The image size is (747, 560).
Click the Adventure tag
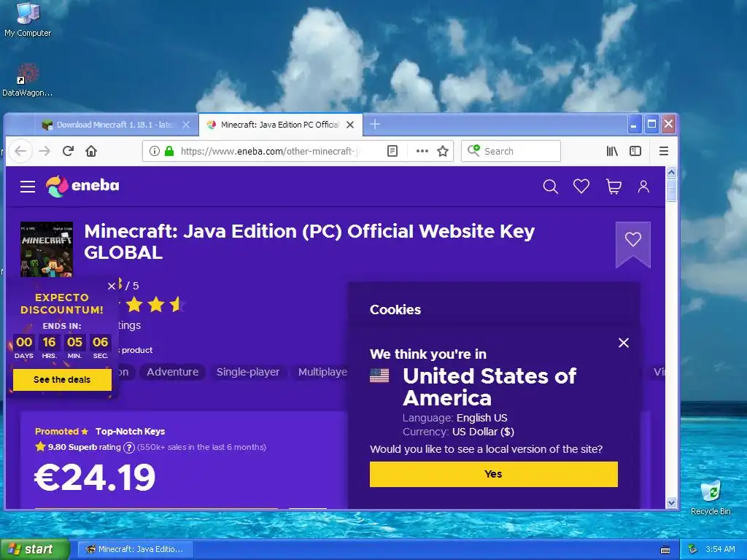[172, 372]
